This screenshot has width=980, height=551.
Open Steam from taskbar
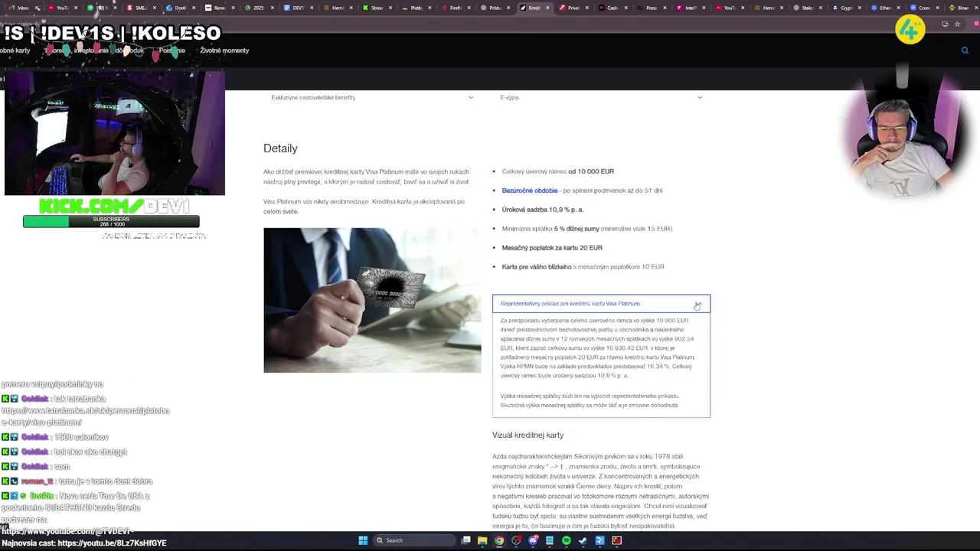click(583, 540)
